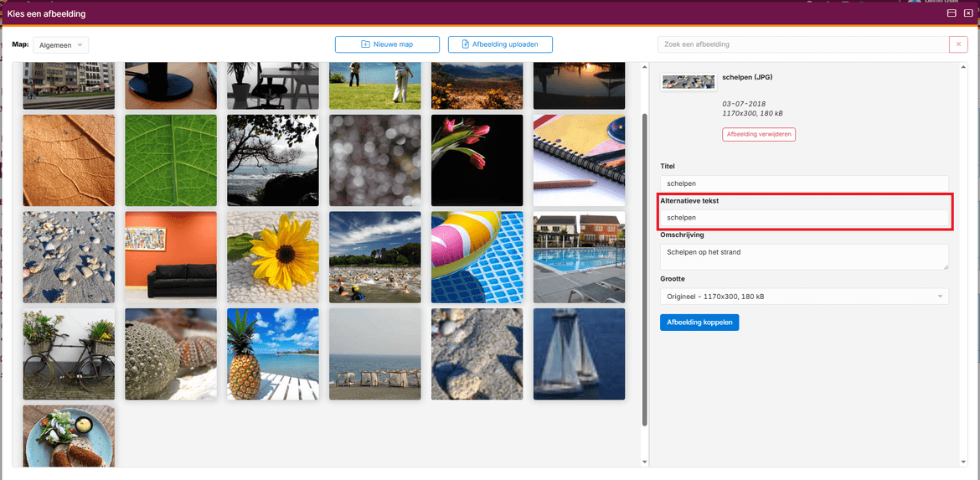Click the clear search X icon
Image resolution: width=980 pixels, height=480 pixels.
point(958,44)
